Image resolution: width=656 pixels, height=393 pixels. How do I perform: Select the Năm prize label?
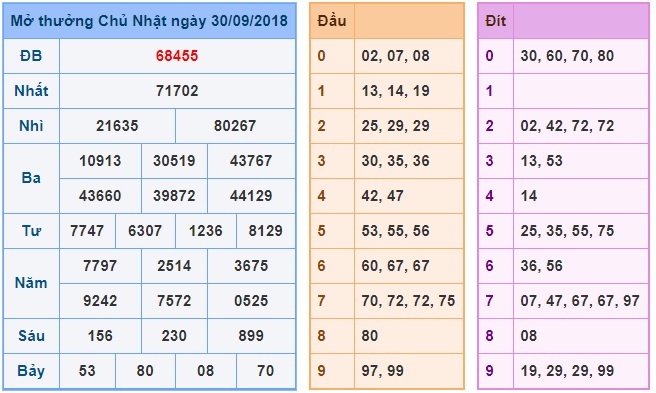click(x=31, y=283)
